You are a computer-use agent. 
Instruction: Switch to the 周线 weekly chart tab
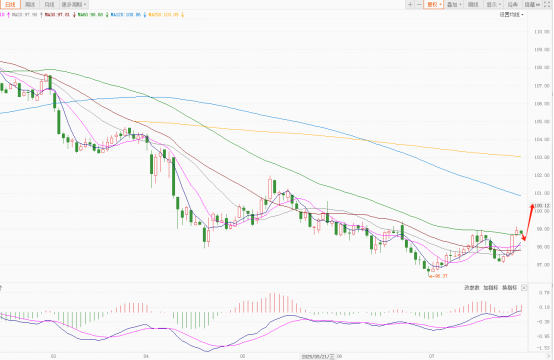[x=30, y=5]
